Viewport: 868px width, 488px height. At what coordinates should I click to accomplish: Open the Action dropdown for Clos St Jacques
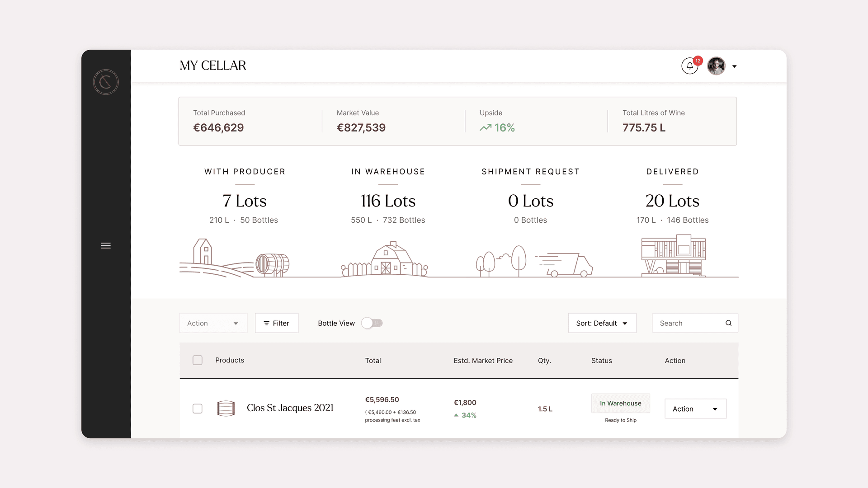coord(696,408)
